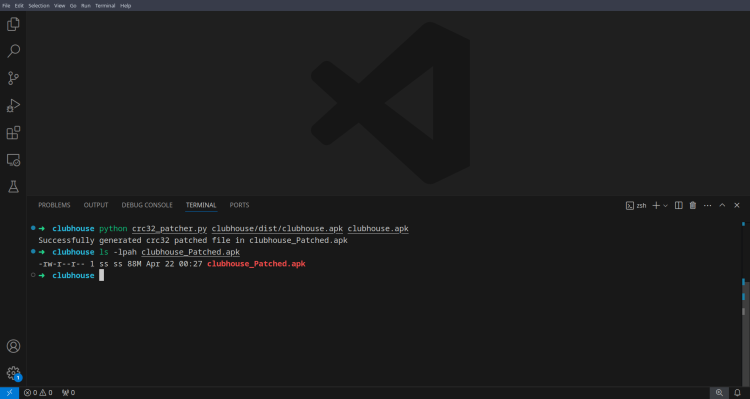This screenshot has height=399, width=750.
Task: Open the Accounts menu
Action: (13, 346)
